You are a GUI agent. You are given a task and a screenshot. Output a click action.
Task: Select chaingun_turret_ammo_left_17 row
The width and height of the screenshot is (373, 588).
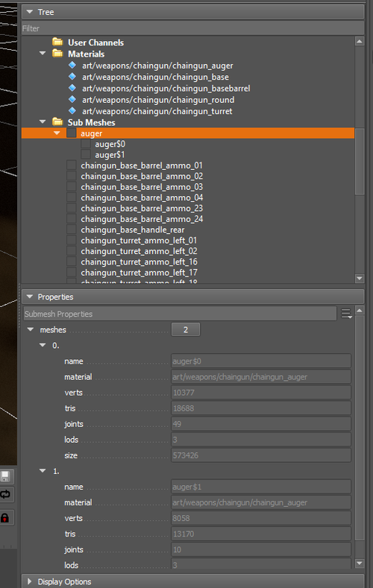(x=140, y=272)
